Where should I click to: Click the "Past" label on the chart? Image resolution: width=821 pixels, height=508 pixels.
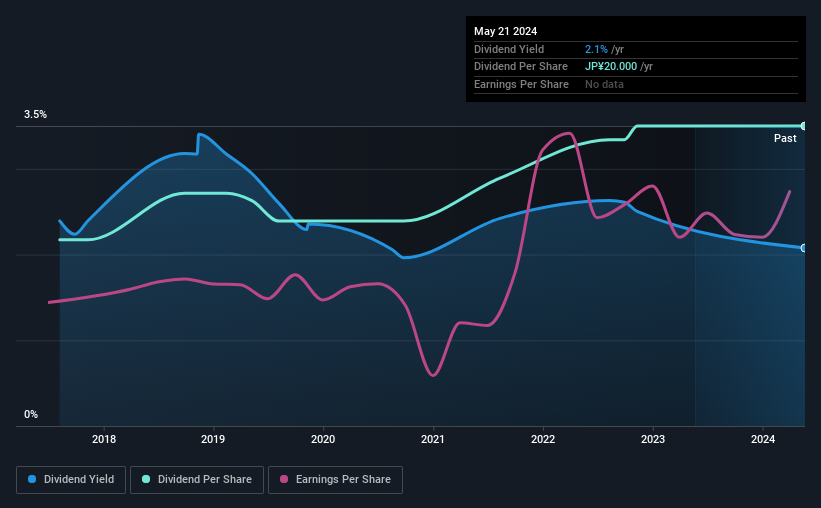785,139
